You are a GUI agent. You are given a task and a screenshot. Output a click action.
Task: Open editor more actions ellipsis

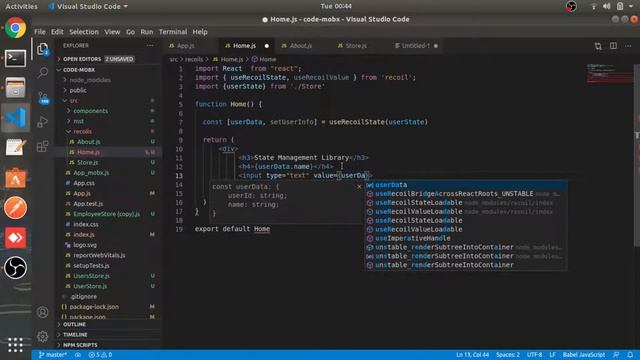(x=628, y=46)
